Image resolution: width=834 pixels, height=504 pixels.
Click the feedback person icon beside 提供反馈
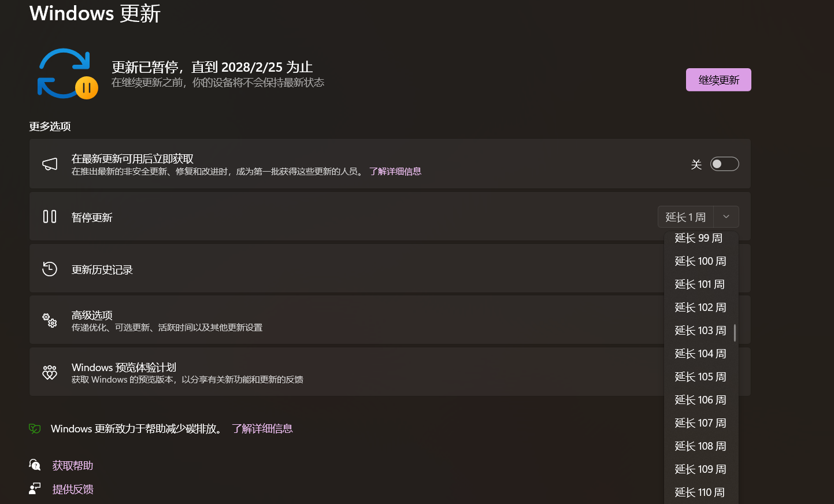click(x=35, y=488)
